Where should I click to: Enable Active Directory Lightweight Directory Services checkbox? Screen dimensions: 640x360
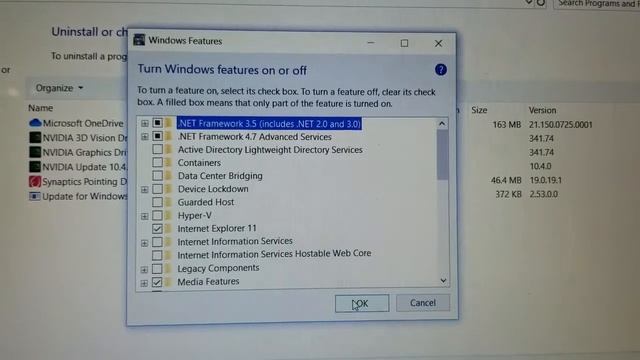point(157,149)
